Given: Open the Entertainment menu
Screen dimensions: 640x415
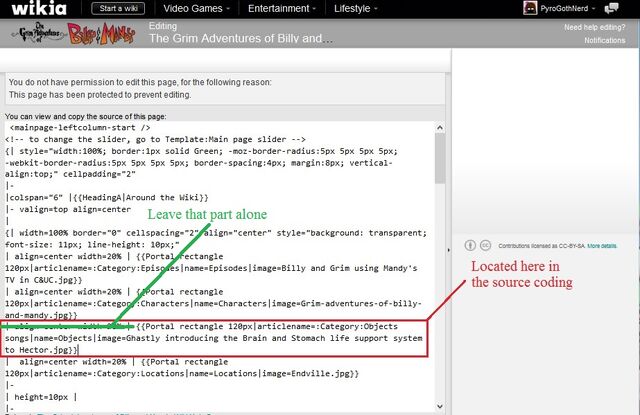Looking at the screenshot, I should tap(282, 9).
